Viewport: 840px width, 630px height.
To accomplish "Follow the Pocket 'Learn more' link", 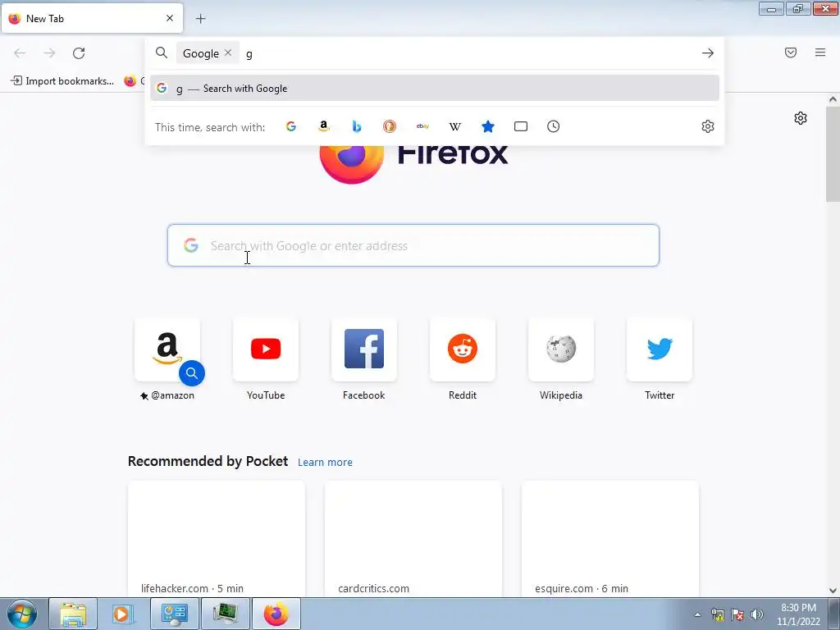I will click(x=325, y=463).
